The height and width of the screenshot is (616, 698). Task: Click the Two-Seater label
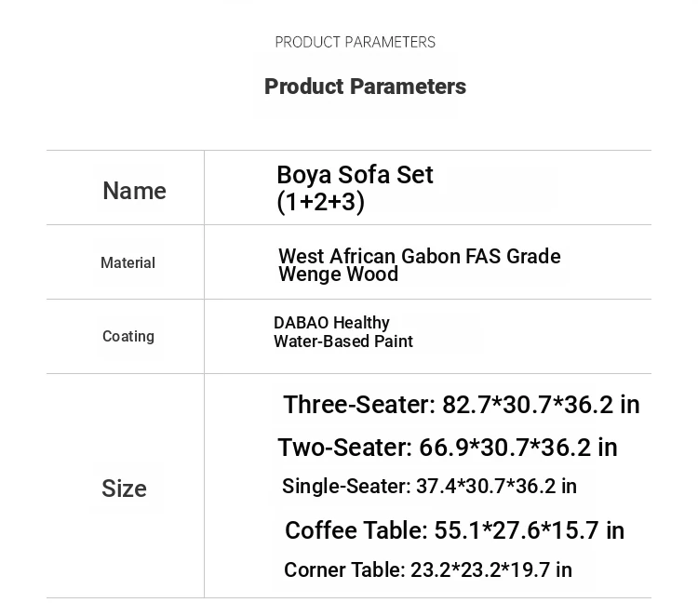click(344, 448)
